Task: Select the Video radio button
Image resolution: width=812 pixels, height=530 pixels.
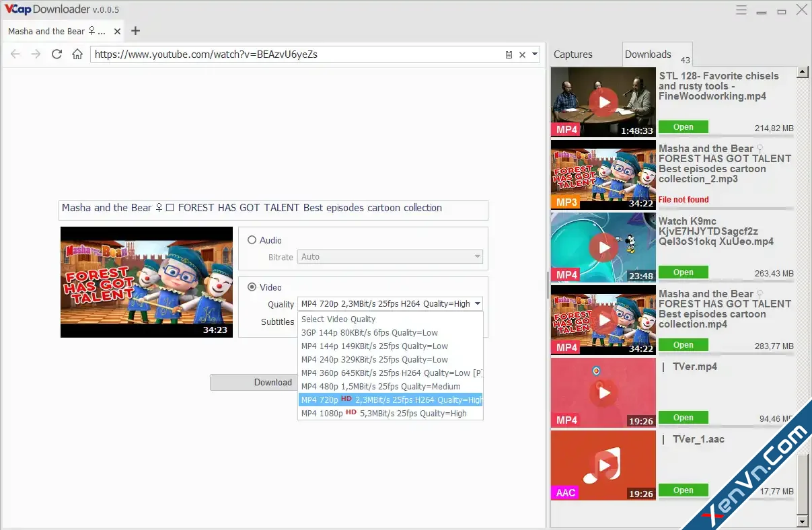Action: tap(252, 287)
